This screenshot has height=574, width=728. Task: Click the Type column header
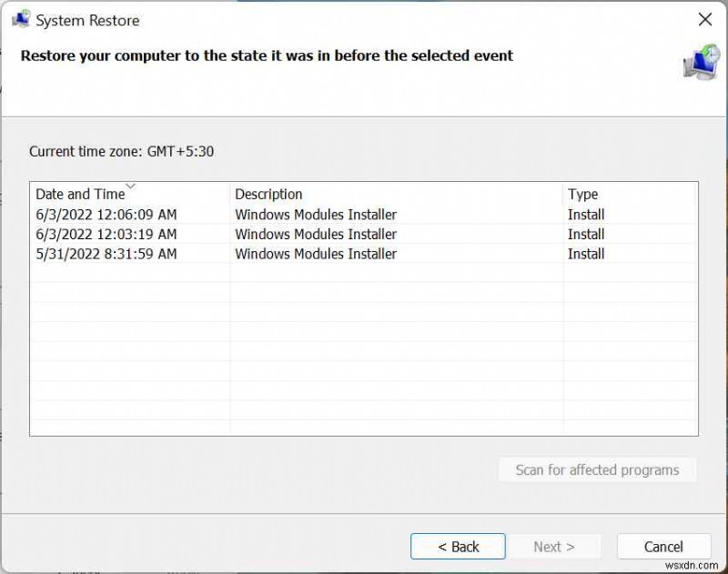tap(582, 193)
